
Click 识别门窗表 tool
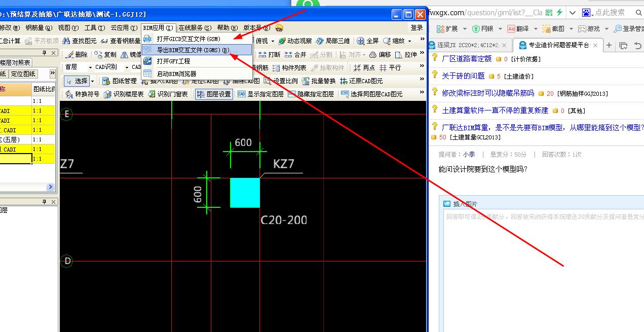click(x=168, y=94)
